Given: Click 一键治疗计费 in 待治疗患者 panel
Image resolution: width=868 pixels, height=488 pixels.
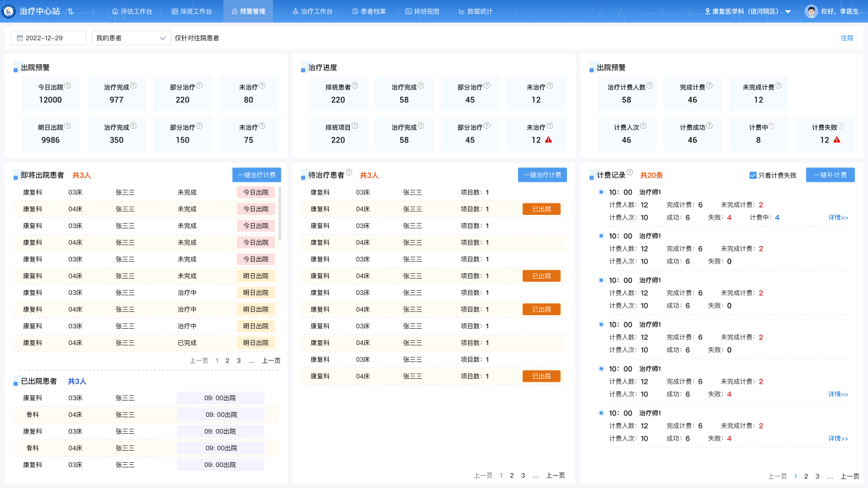Looking at the screenshot, I should (542, 175).
